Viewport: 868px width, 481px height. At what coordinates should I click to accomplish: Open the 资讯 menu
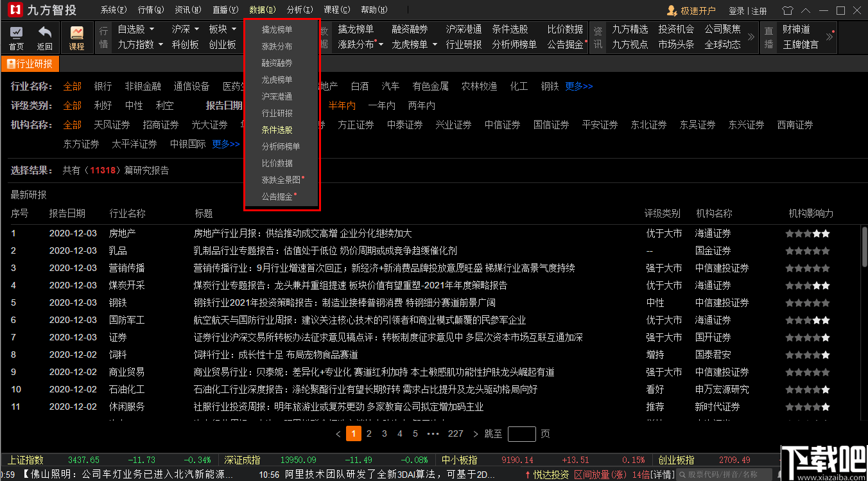(x=187, y=10)
